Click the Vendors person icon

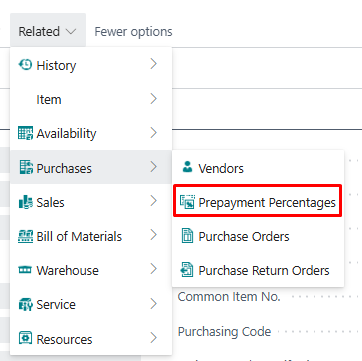[188, 167]
